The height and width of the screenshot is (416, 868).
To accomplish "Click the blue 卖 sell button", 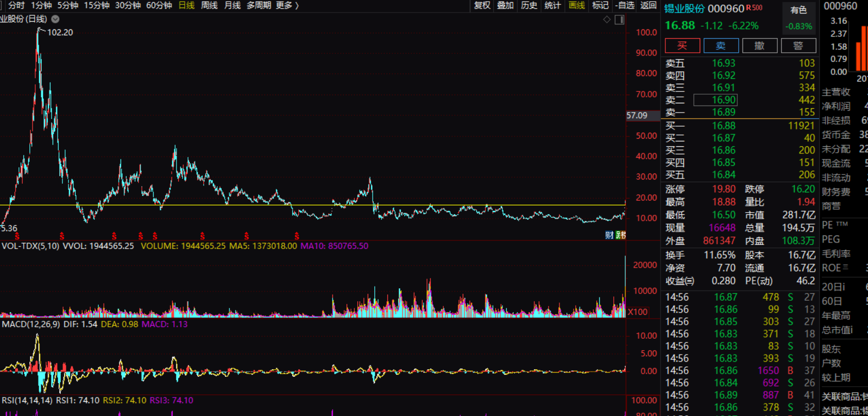I will tap(721, 46).
